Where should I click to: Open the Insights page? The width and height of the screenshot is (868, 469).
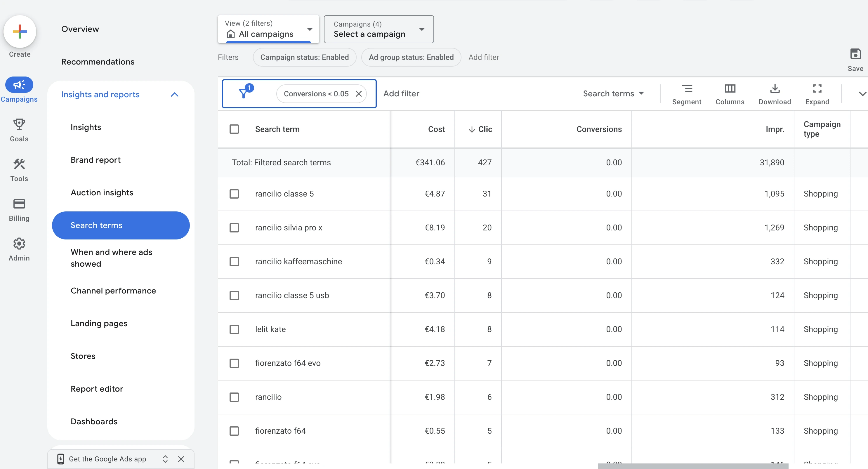point(86,127)
